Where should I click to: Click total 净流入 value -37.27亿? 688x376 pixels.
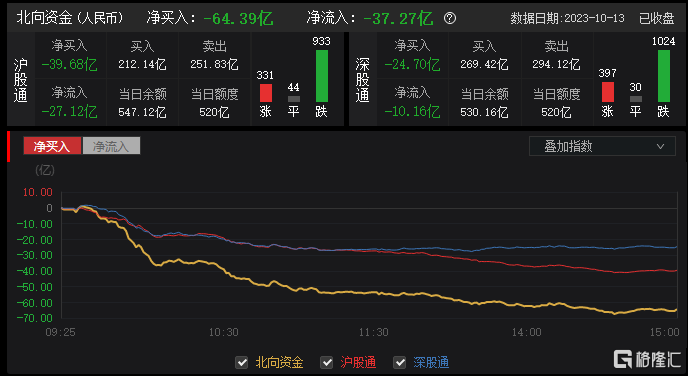tap(398, 18)
